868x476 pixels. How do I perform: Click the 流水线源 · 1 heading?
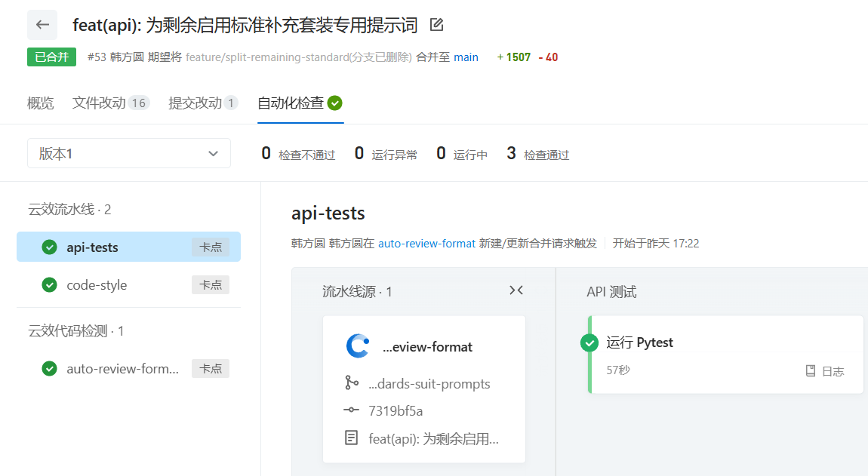(357, 292)
